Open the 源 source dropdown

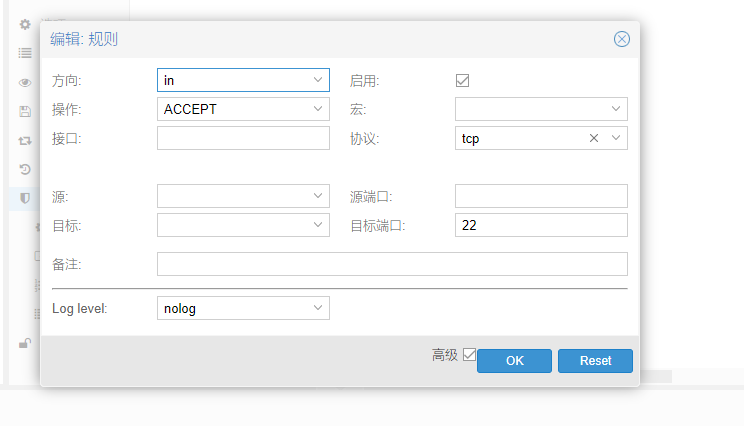(x=318, y=196)
